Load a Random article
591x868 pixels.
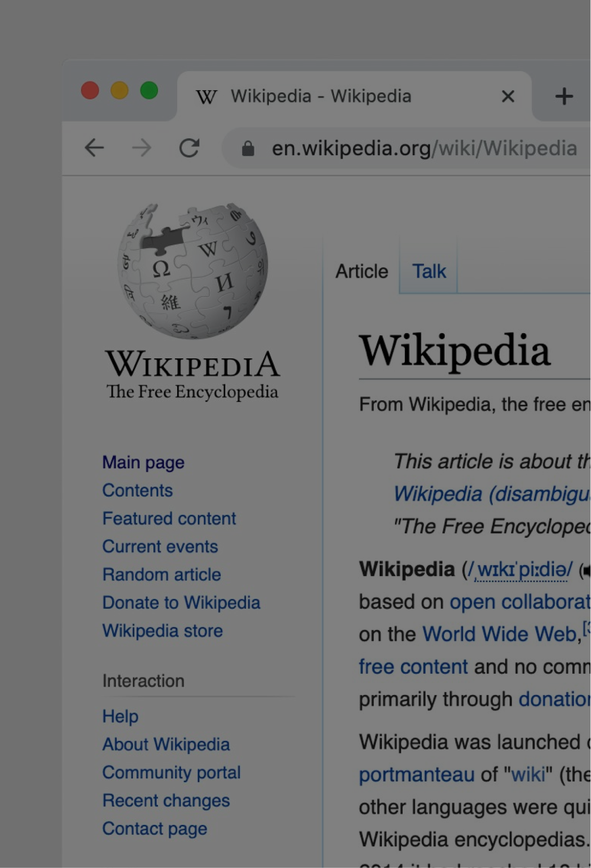pos(162,575)
